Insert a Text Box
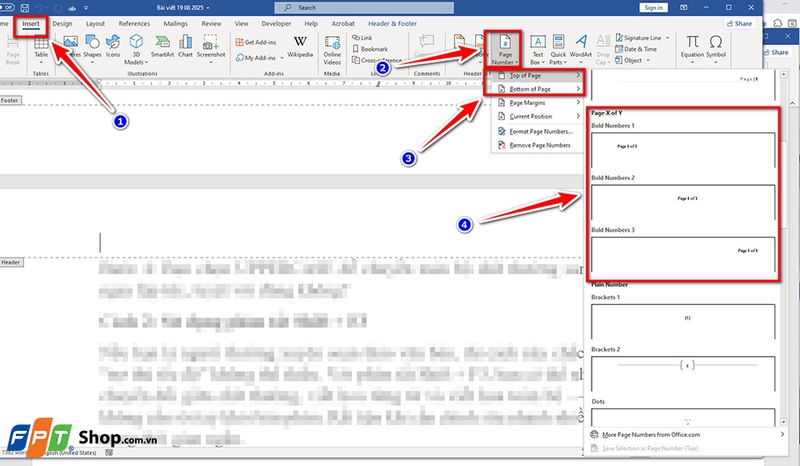 pos(537,48)
